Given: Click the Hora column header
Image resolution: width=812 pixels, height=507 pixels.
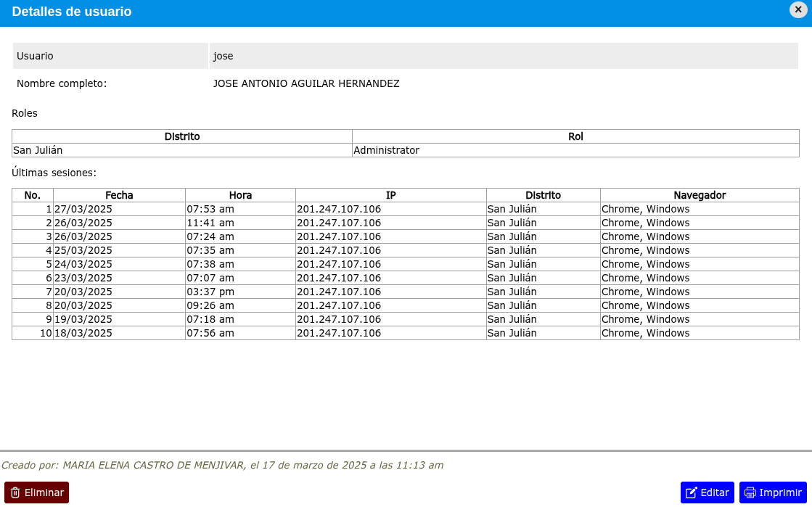Looking at the screenshot, I should 240,195.
